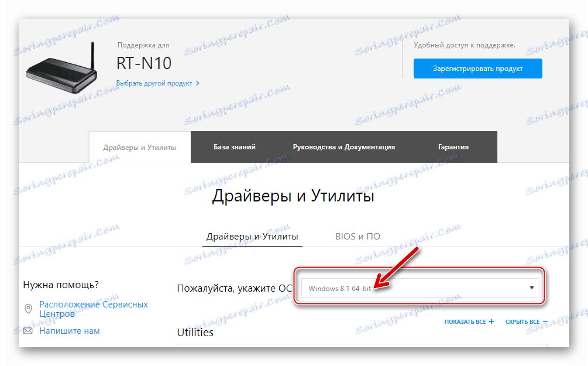
Task: Switch to the 'Драйверы и Утилиты' top tab
Action: [x=139, y=148]
